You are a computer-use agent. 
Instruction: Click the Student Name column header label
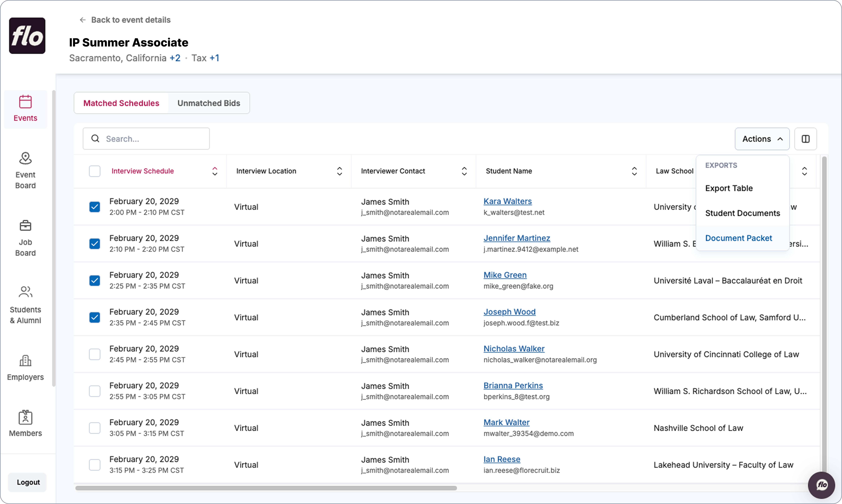pos(509,171)
